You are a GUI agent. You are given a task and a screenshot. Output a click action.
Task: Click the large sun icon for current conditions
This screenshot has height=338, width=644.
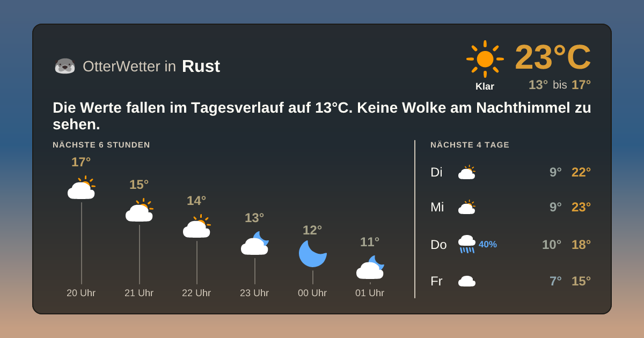[x=485, y=59]
